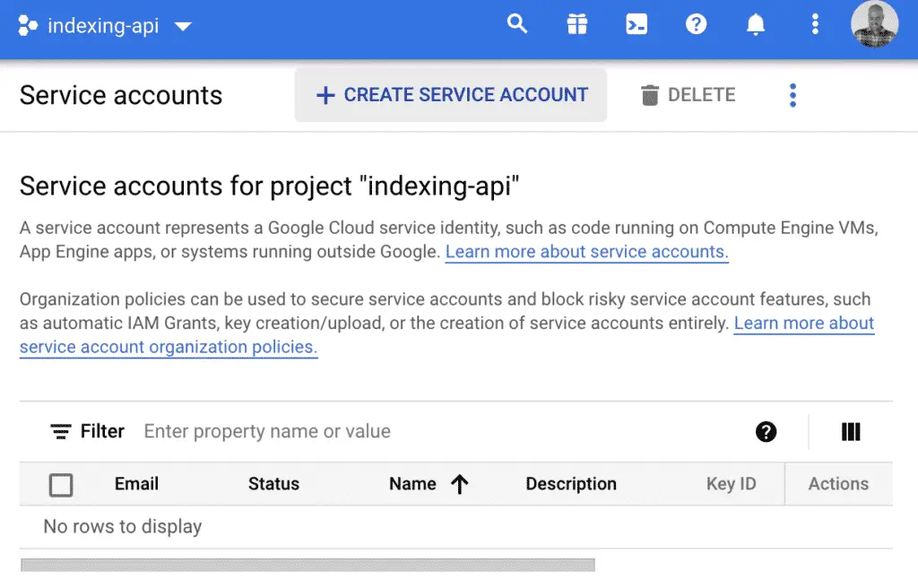Image resolution: width=918 pixels, height=588 pixels.
Task: Open column display options icon
Action: [851, 432]
